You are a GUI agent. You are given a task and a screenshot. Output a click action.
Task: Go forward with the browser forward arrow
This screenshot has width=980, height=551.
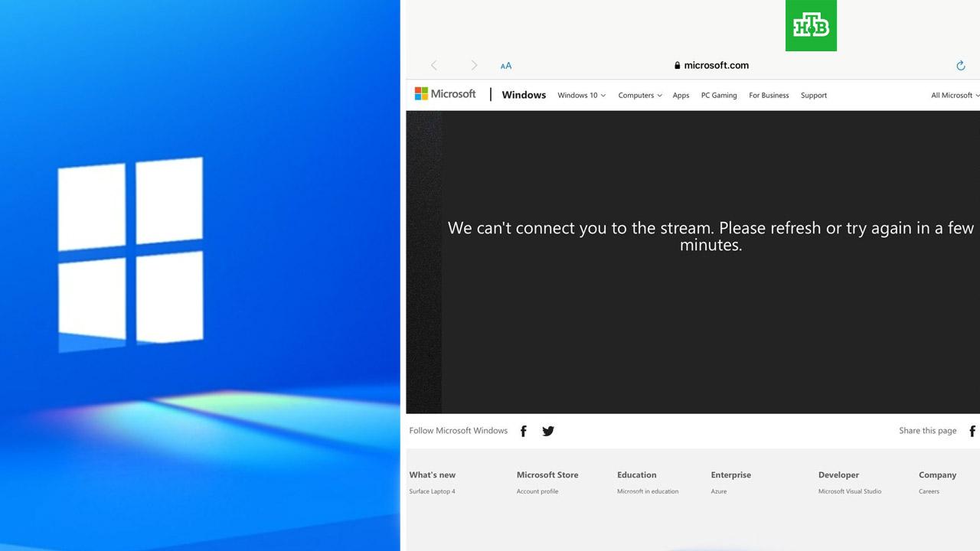pyautogui.click(x=474, y=66)
